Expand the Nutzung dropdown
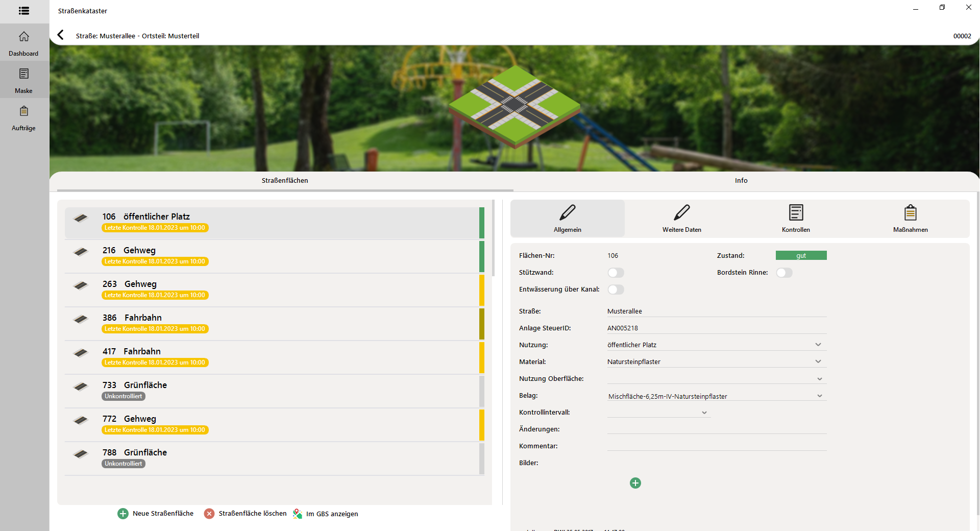 (x=818, y=345)
